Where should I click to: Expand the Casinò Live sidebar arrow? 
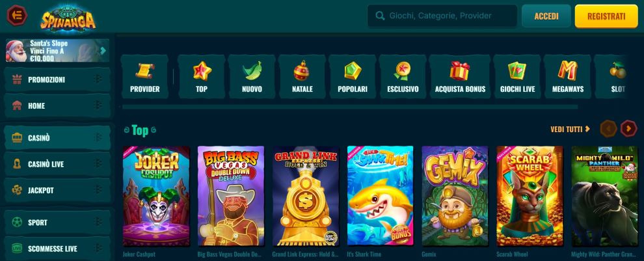[98, 164]
